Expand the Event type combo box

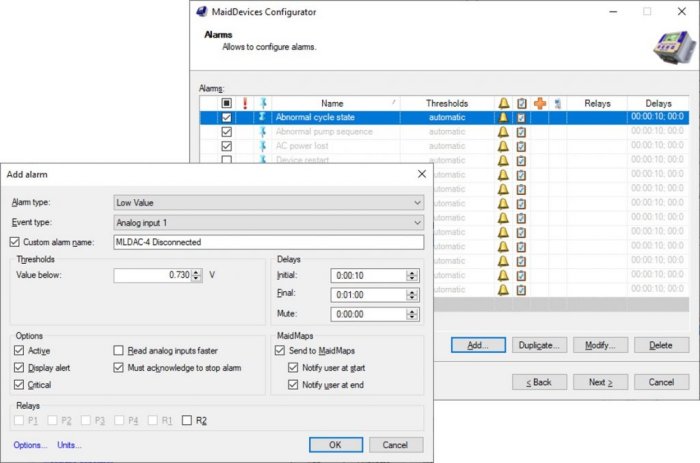point(269,222)
